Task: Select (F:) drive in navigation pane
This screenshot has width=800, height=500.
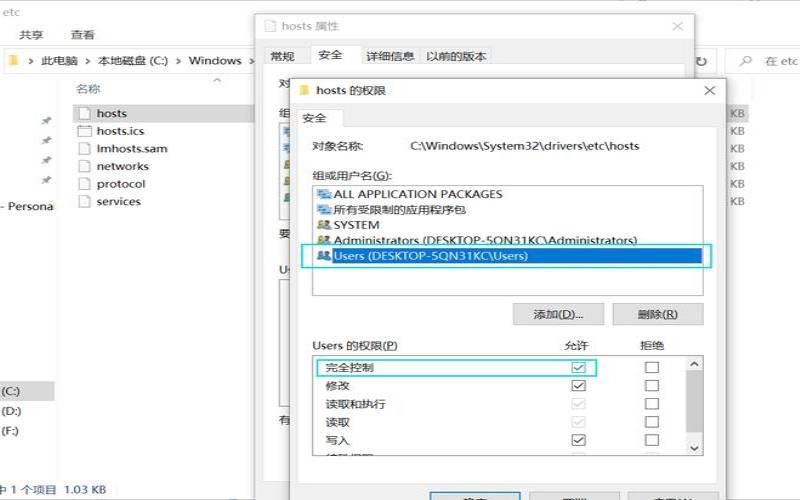Action: click(x=10, y=431)
